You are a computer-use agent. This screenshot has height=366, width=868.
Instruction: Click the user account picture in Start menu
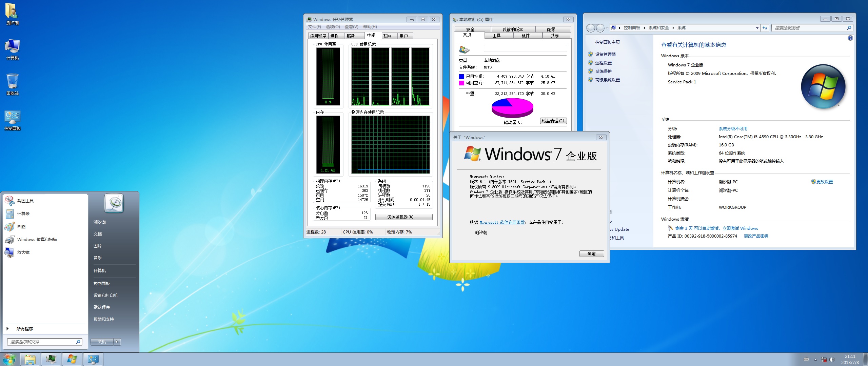click(x=114, y=203)
